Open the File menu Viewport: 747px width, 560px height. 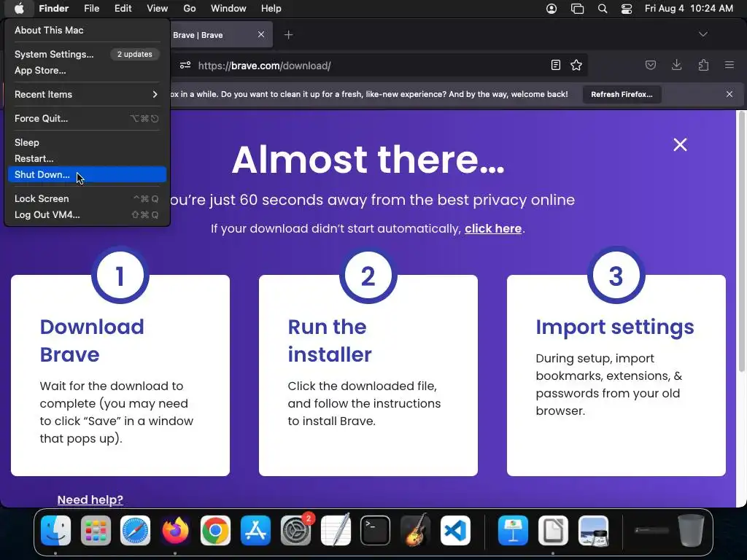point(91,8)
